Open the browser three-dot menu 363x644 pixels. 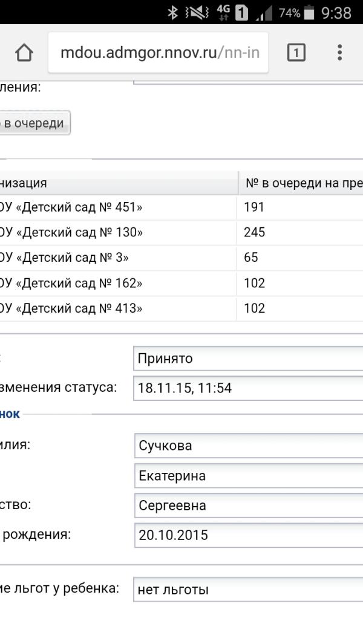[x=339, y=53]
